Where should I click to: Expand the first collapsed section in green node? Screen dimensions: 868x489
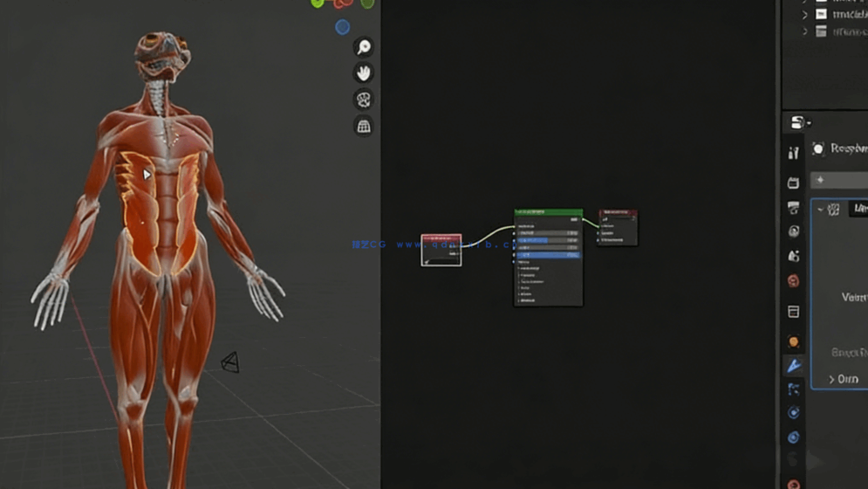pos(530,268)
